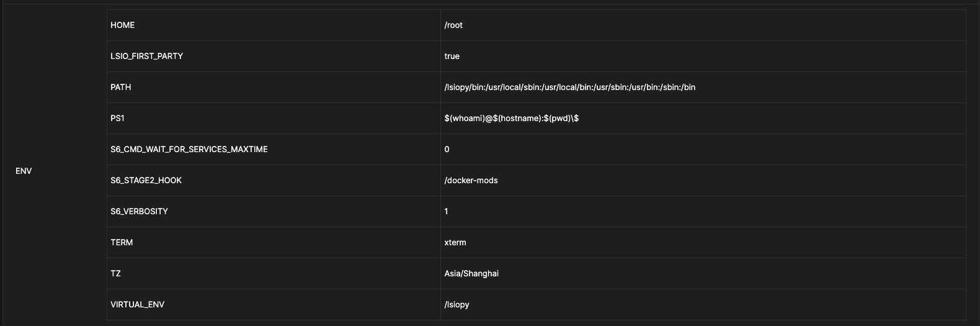Select the VIRTUAL_ENV key

[137, 305]
